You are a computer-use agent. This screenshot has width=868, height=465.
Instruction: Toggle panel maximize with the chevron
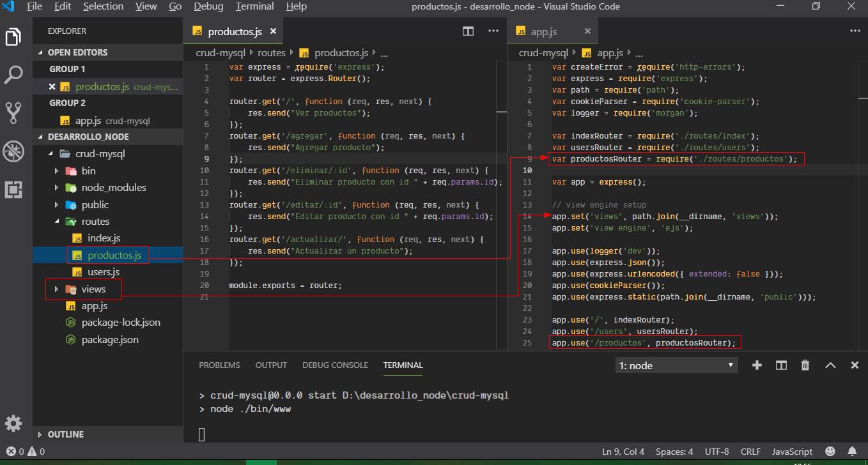(830, 365)
